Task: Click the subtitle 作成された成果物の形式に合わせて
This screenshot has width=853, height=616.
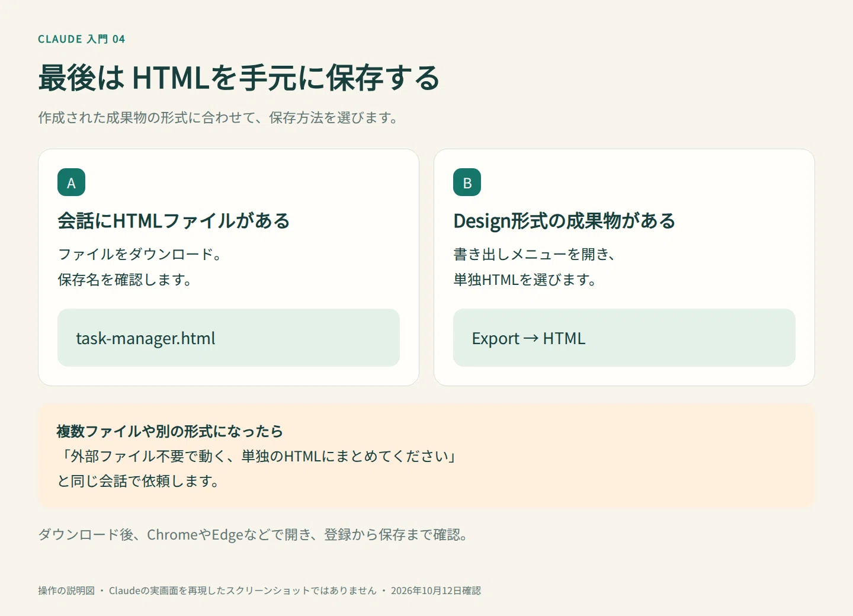Action: (147, 118)
